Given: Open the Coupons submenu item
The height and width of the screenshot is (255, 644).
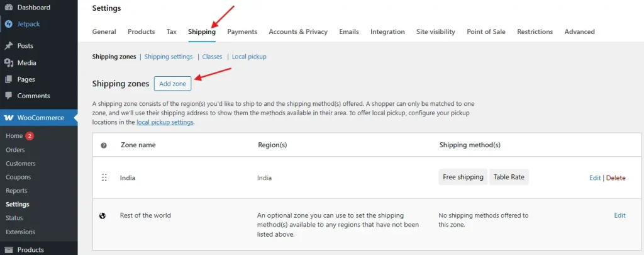Looking at the screenshot, I should (18, 177).
